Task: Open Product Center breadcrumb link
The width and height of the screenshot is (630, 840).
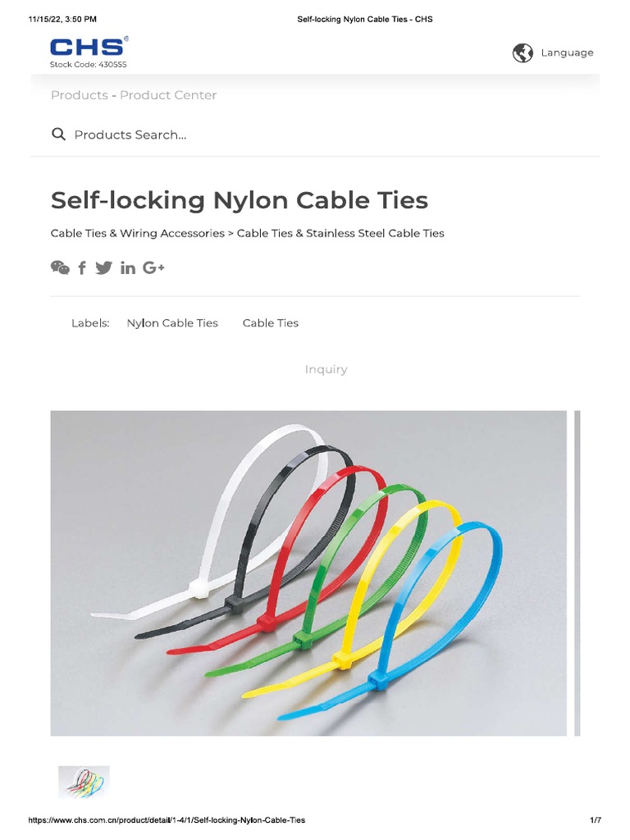Action: coord(168,95)
